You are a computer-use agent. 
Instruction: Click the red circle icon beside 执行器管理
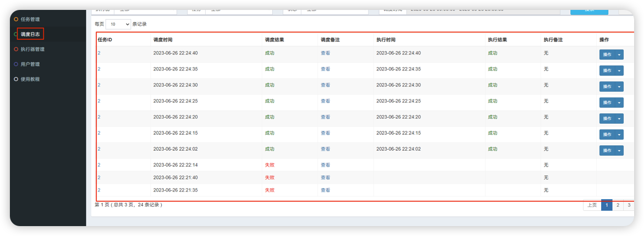click(16, 50)
